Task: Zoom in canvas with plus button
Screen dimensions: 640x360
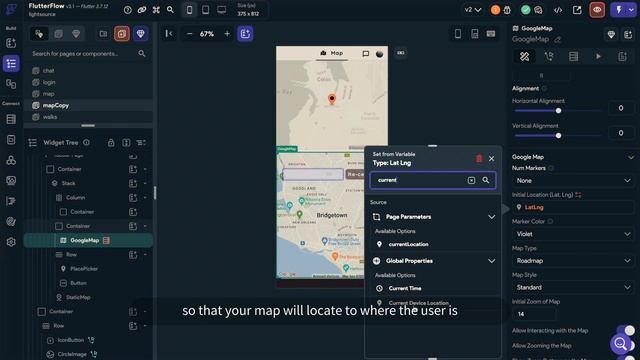Action: (227, 34)
